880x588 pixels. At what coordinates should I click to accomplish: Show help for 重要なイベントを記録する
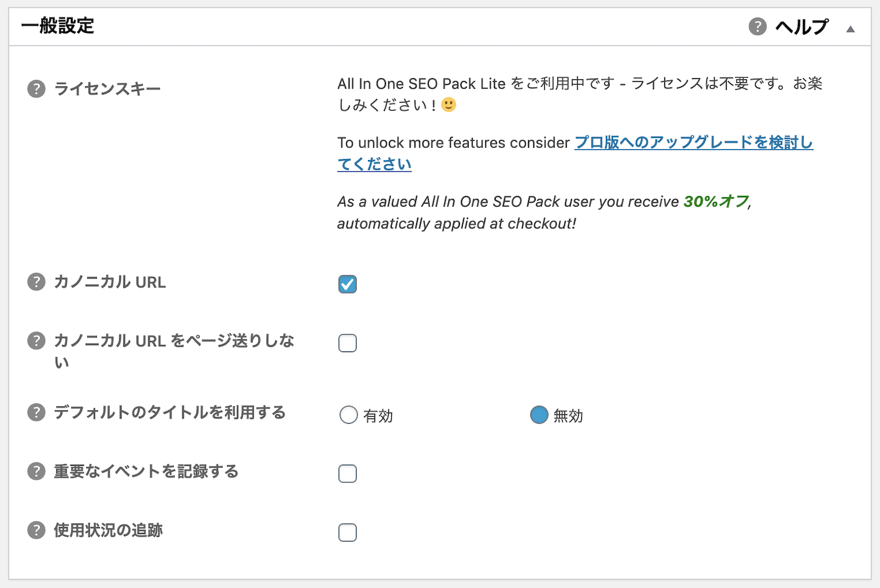(x=36, y=471)
